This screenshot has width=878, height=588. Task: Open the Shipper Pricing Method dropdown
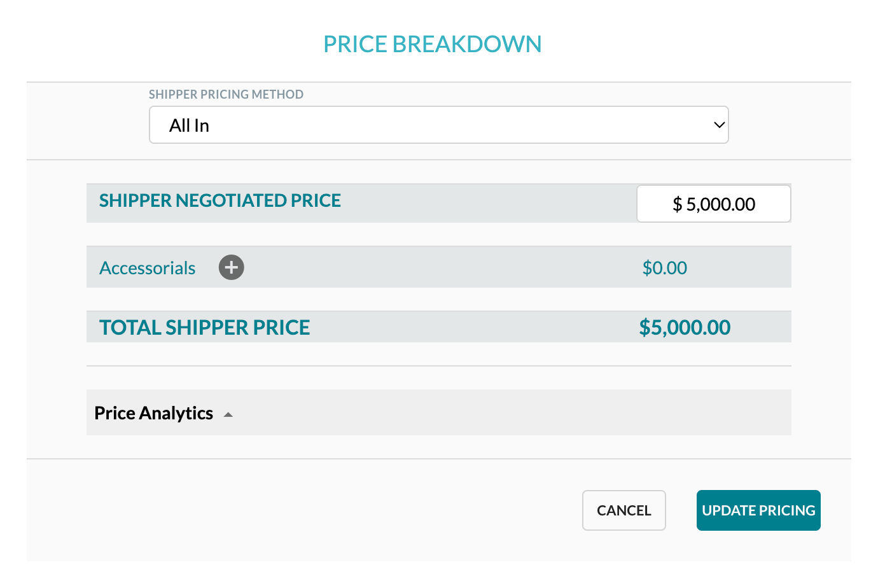[x=439, y=125]
